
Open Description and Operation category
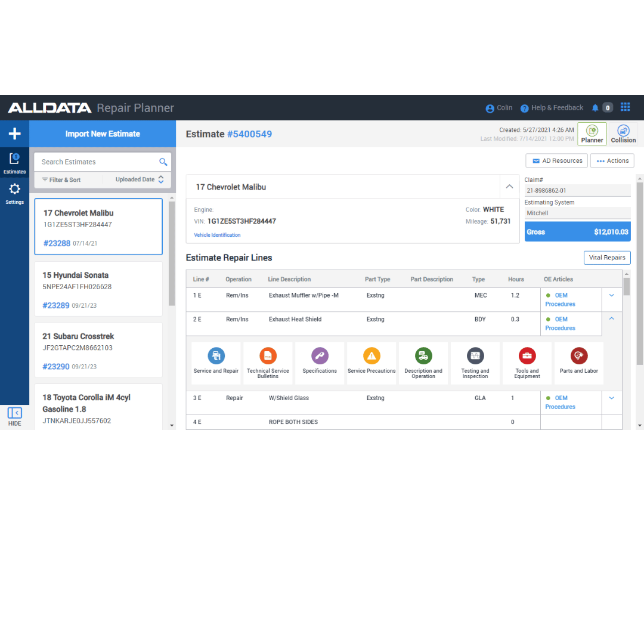click(423, 363)
